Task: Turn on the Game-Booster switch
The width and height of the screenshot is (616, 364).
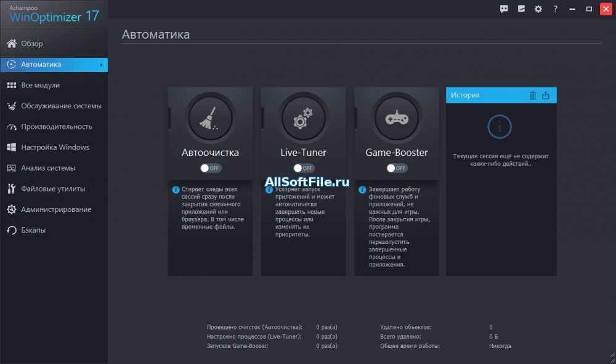Action: 396,168
